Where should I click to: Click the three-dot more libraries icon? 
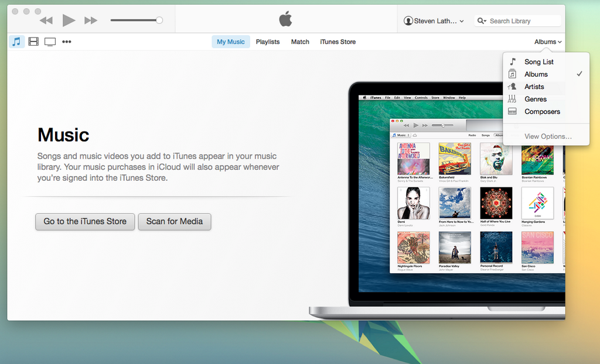point(67,42)
